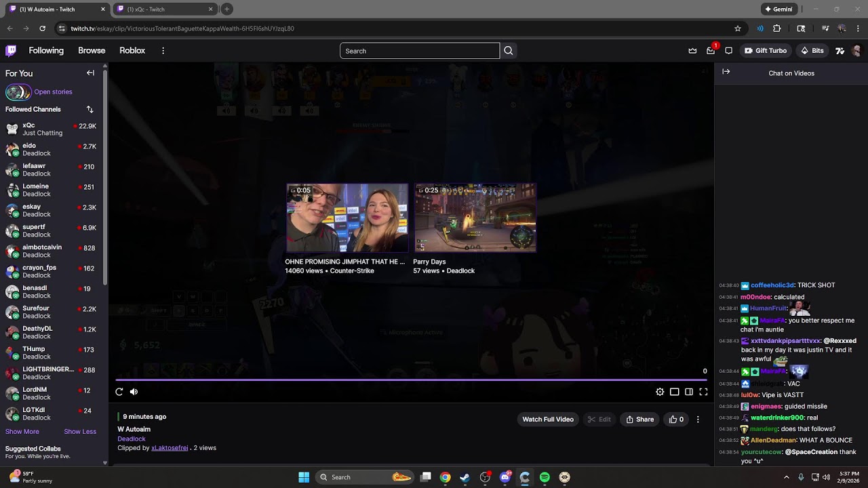Play the Parry Days clip thumbnail
Image resolution: width=868 pixels, height=488 pixels.
tap(475, 218)
